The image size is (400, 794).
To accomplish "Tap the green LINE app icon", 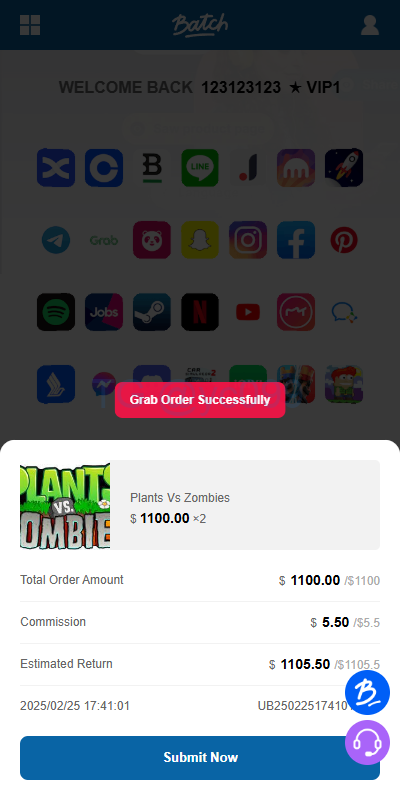I will coord(200,168).
